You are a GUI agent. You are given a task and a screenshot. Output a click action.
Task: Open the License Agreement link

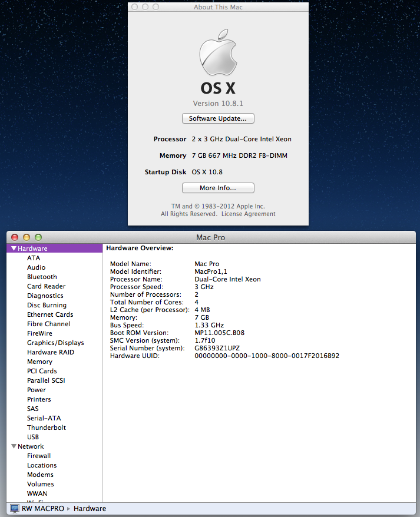pyautogui.click(x=249, y=214)
